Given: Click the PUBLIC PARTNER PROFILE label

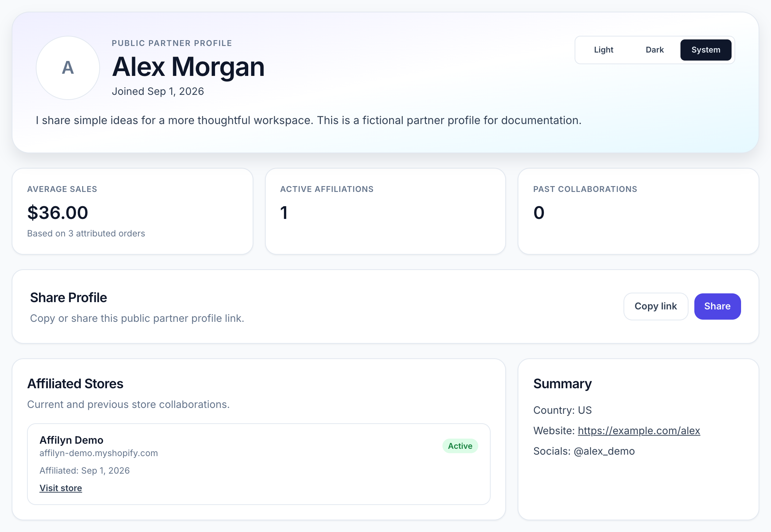Looking at the screenshot, I should coord(172,43).
